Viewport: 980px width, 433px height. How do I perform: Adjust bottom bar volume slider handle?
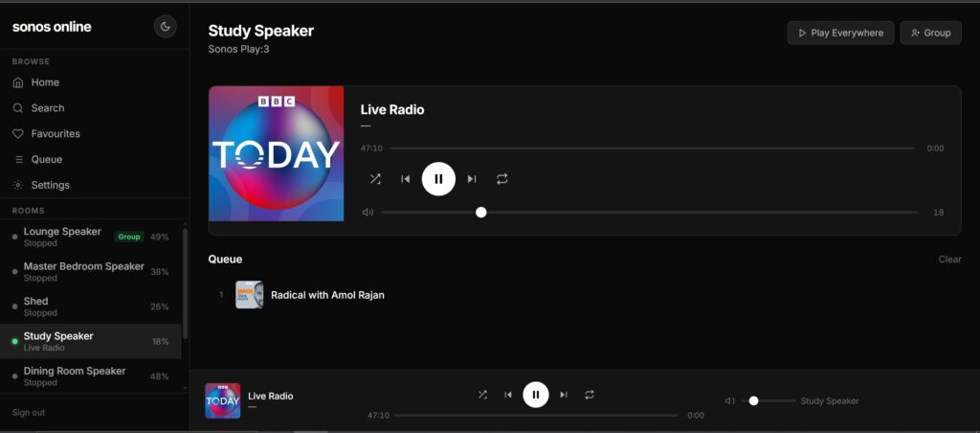click(x=754, y=401)
